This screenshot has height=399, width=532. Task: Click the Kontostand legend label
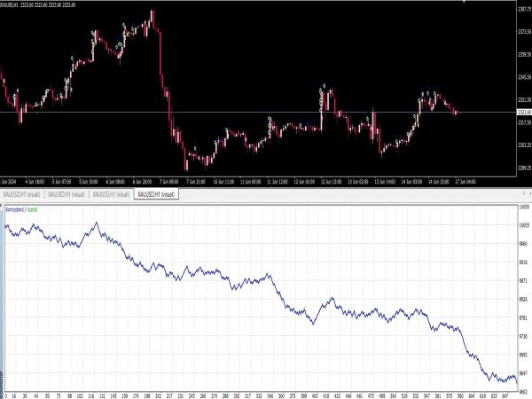pyautogui.click(x=15, y=210)
